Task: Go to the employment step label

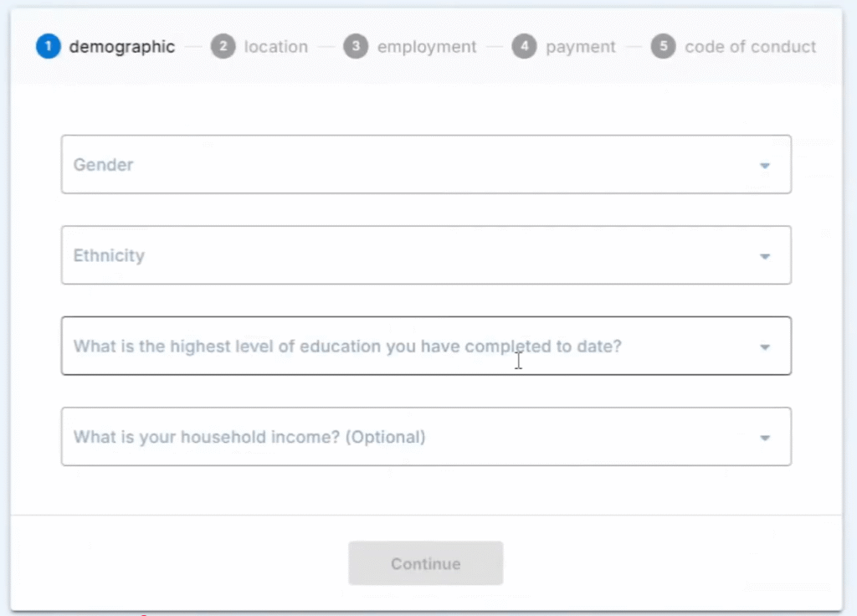Action: [426, 47]
